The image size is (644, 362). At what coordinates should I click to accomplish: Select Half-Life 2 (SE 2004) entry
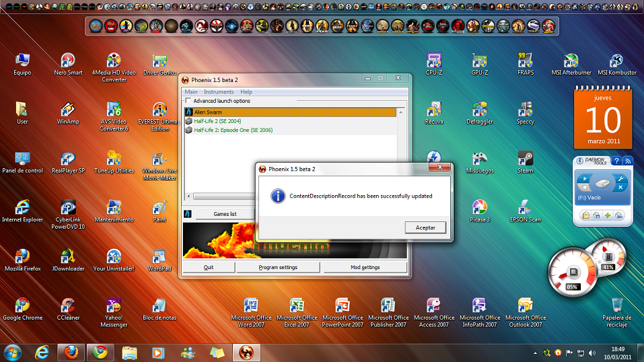291,121
